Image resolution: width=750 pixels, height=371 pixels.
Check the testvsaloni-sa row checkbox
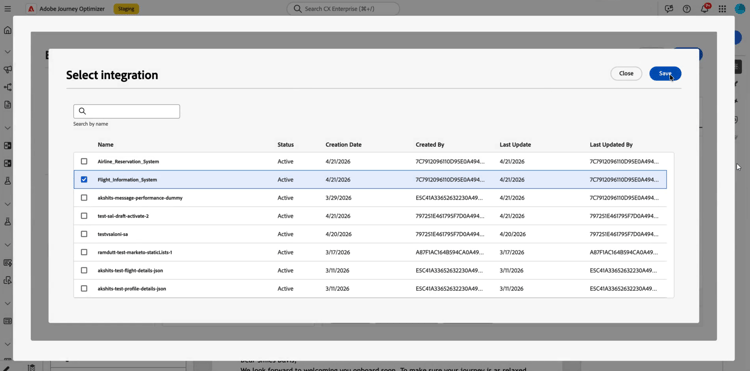pos(84,234)
